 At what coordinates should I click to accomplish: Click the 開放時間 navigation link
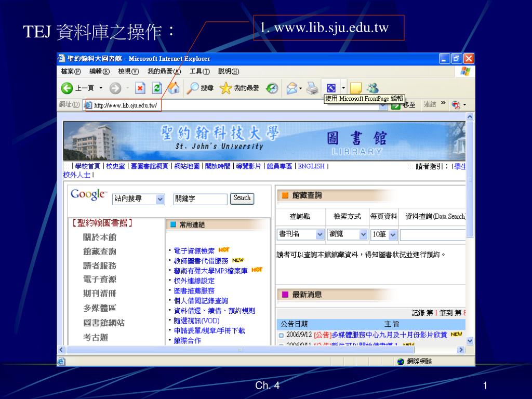218,166
